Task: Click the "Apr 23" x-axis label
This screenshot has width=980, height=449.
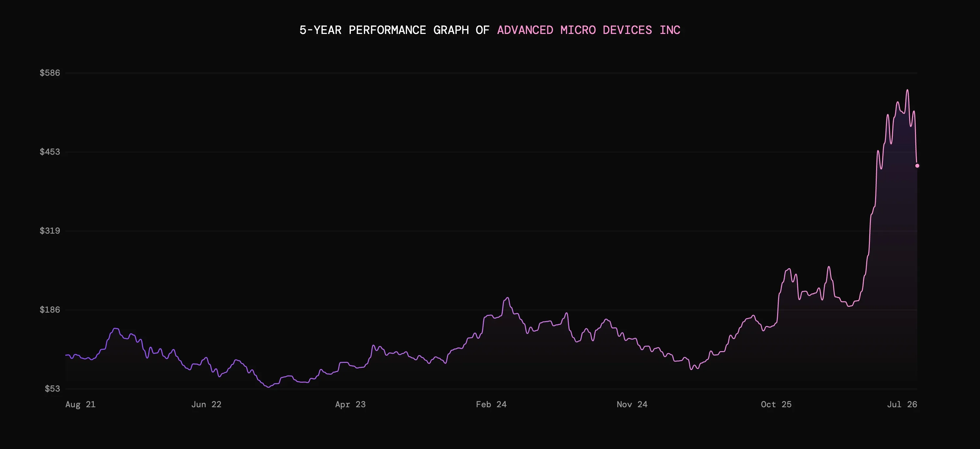Action: (x=351, y=404)
